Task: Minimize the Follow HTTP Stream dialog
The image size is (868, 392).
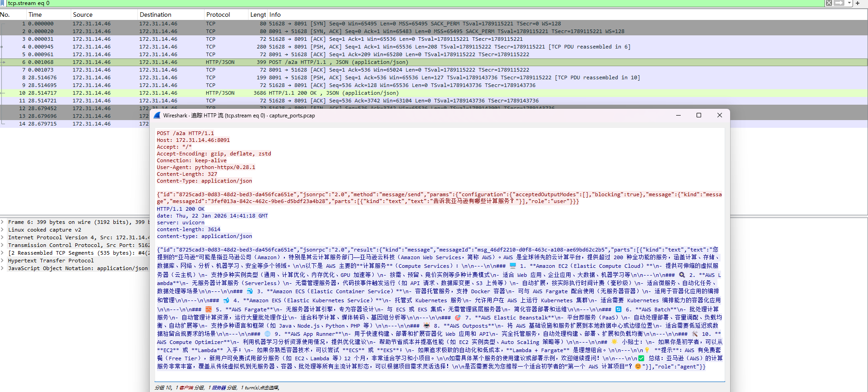Action: 678,116
